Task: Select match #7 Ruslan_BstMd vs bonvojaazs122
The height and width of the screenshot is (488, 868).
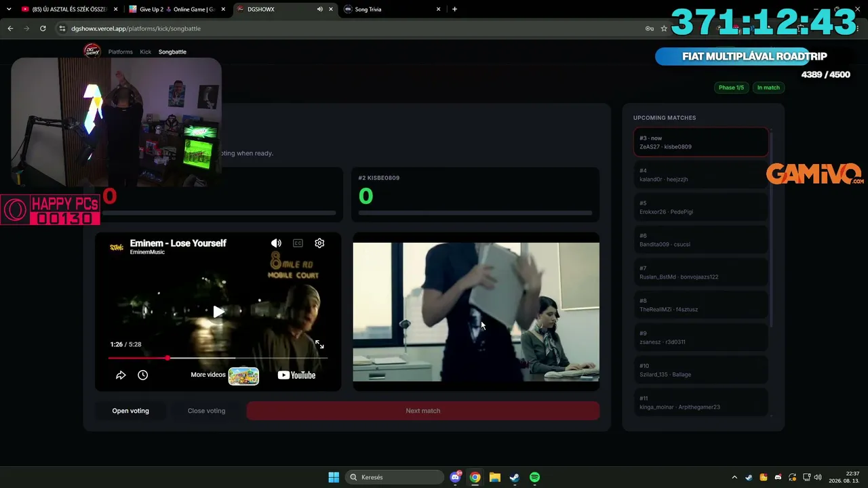Action: click(701, 272)
